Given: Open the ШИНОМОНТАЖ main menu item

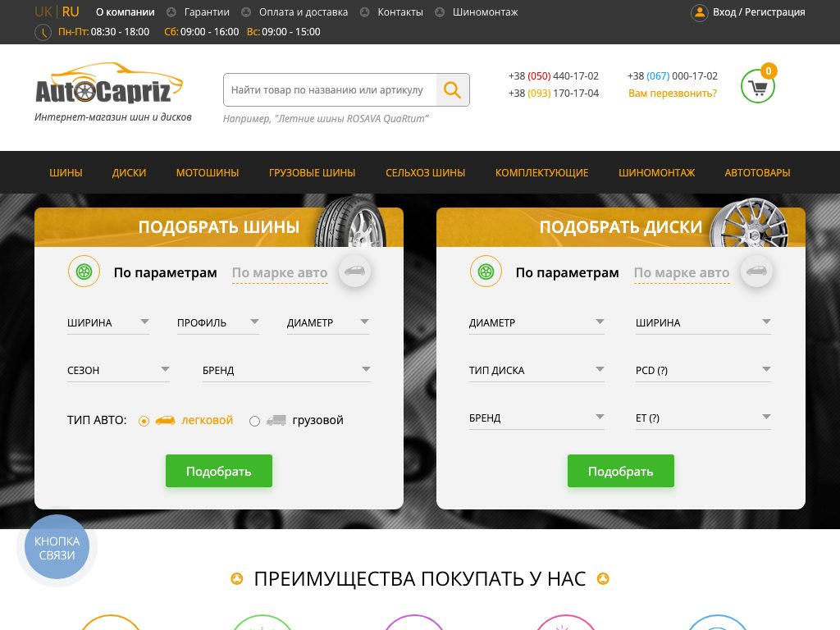Looking at the screenshot, I should [x=657, y=172].
